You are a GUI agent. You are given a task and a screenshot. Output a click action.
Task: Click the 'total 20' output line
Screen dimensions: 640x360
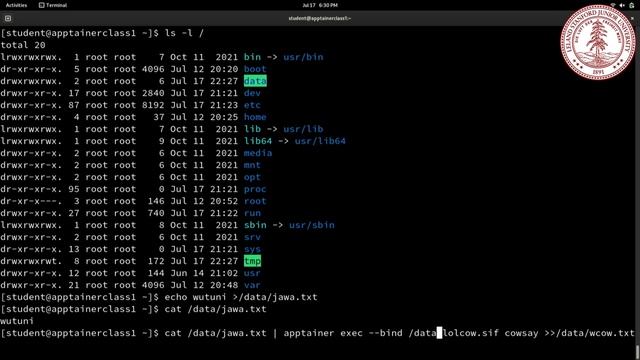tap(23, 45)
